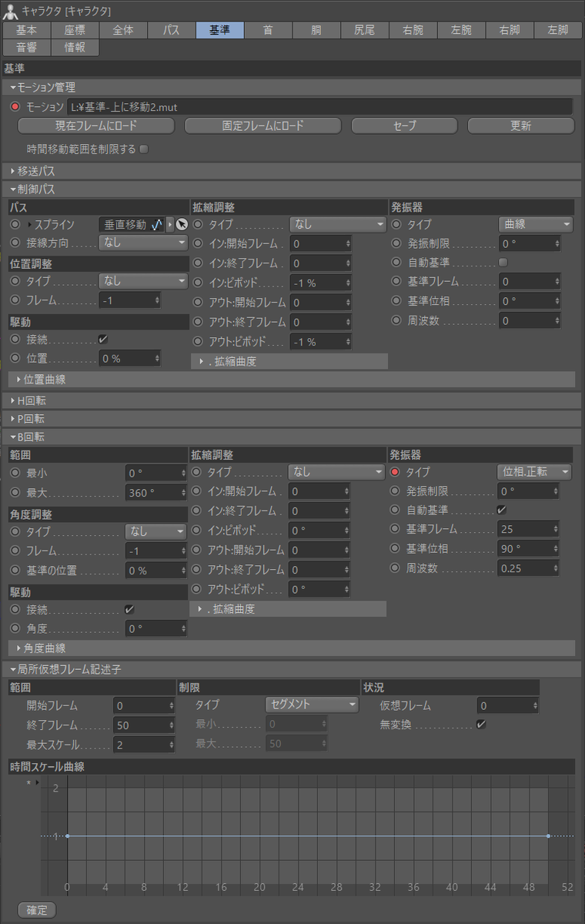The width and height of the screenshot is (585, 924).
Task: Click keyframe dot beside 接線方向
Action: click(x=15, y=243)
